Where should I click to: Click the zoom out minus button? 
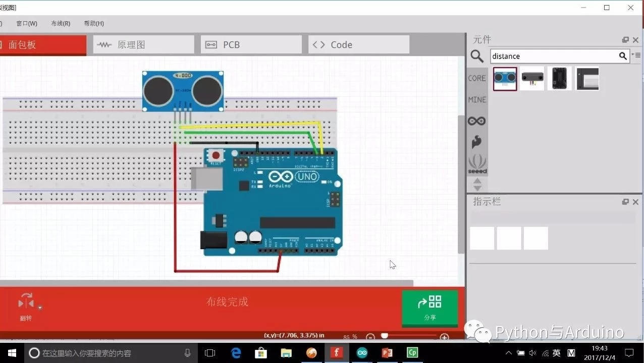[x=370, y=337]
